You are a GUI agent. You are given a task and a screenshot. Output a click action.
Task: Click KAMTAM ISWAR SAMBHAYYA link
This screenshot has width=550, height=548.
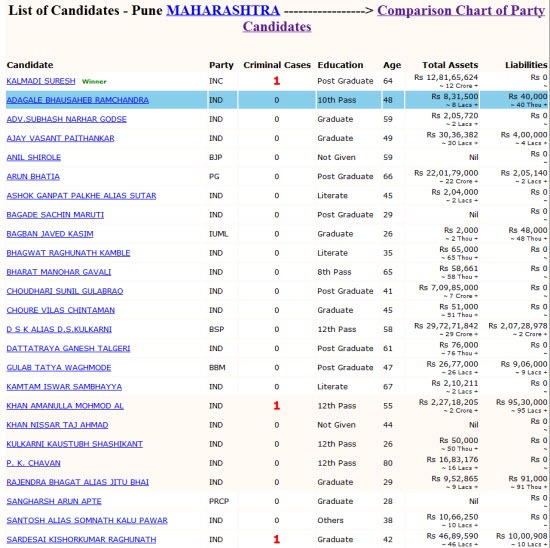[64, 387]
